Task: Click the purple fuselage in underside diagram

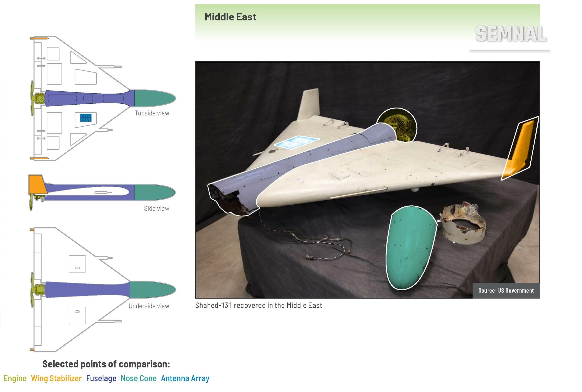Action: (87, 289)
